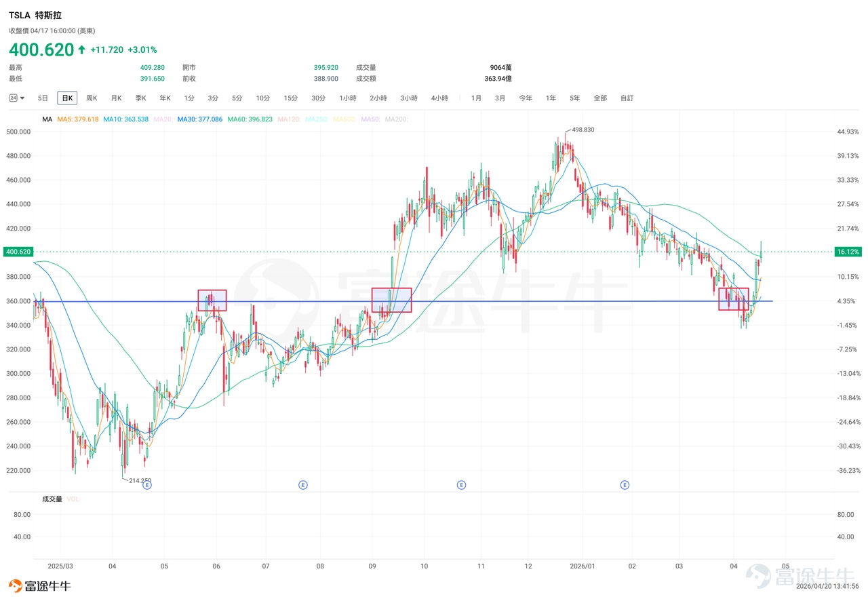
Task: Set range to 5年
Action: click(x=575, y=98)
